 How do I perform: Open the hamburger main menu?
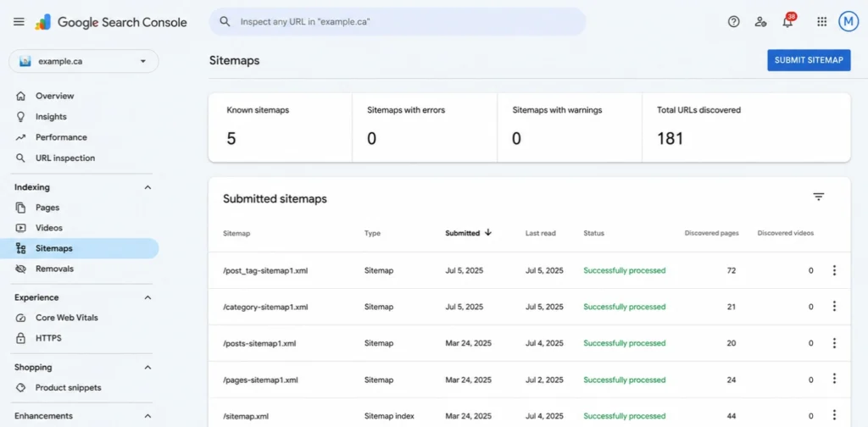pyautogui.click(x=19, y=22)
